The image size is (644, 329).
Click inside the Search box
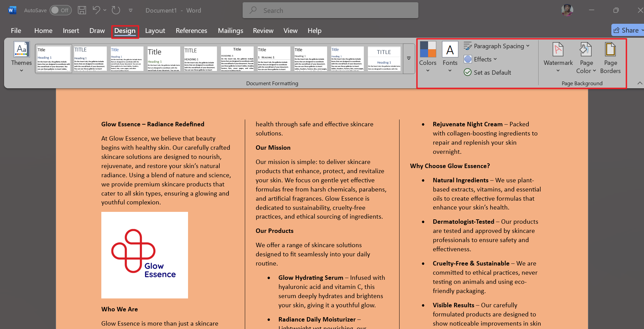click(330, 10)
